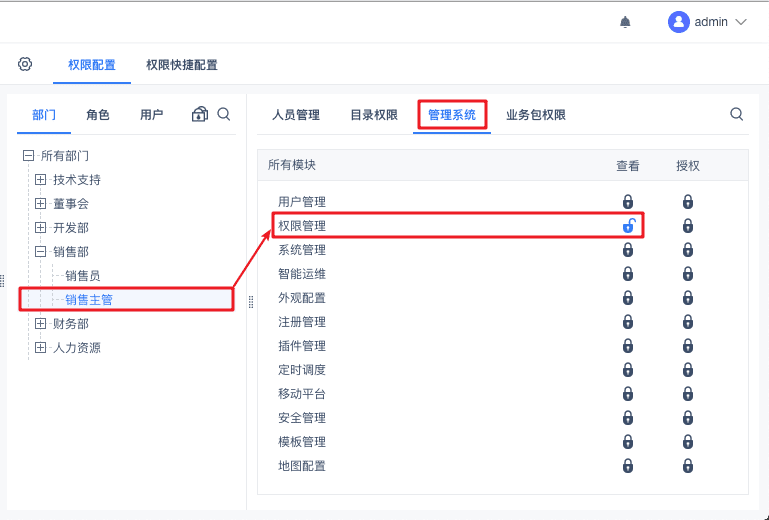This screenshot has width=769, height=520.
Task: Search the department tree using magnifier icon
Action: pos(224,114)
